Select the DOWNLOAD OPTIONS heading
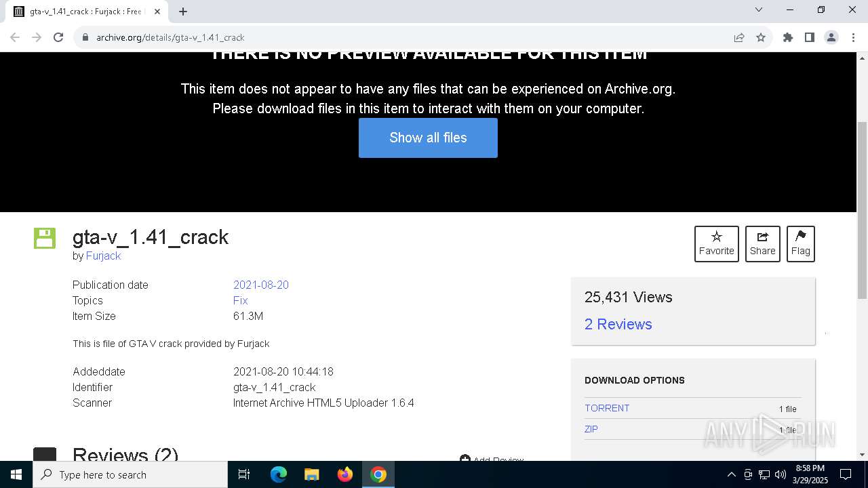The width and height of the screenshot is (868, 488). [x=635, y=380]
